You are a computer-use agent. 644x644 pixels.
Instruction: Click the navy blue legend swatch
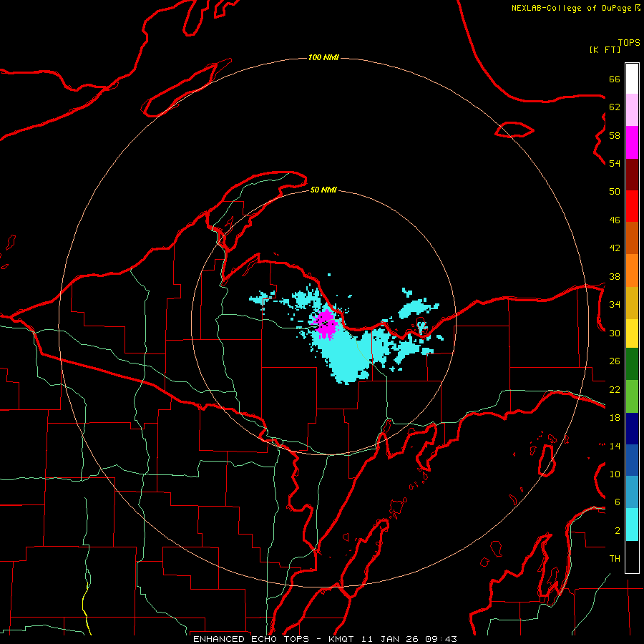point(632,429)
